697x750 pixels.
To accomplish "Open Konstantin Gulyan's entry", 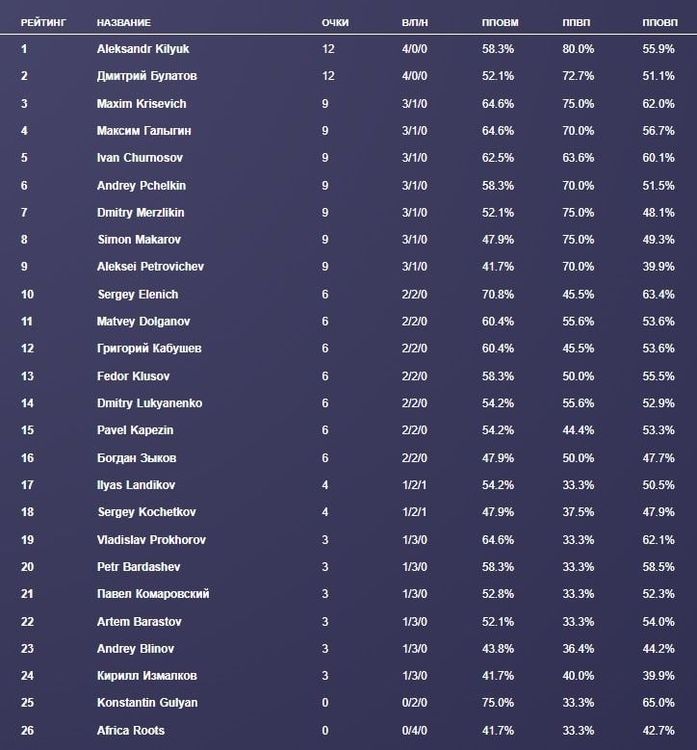I will tap(147, 703).
